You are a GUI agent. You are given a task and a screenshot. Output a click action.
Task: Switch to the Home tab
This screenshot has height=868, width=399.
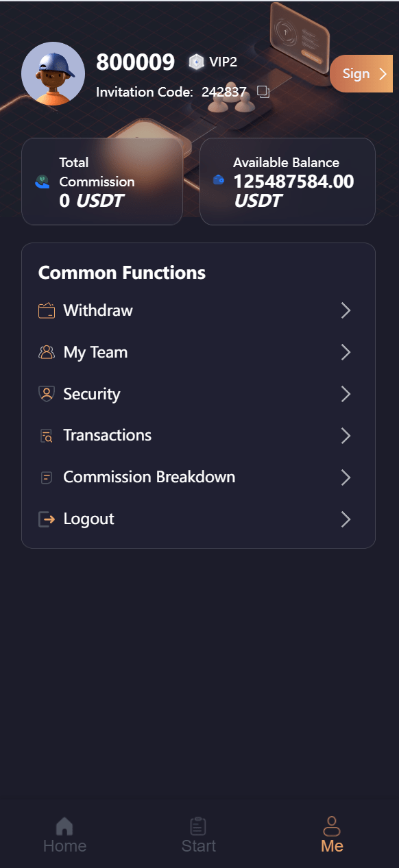(x=64, y=835)
